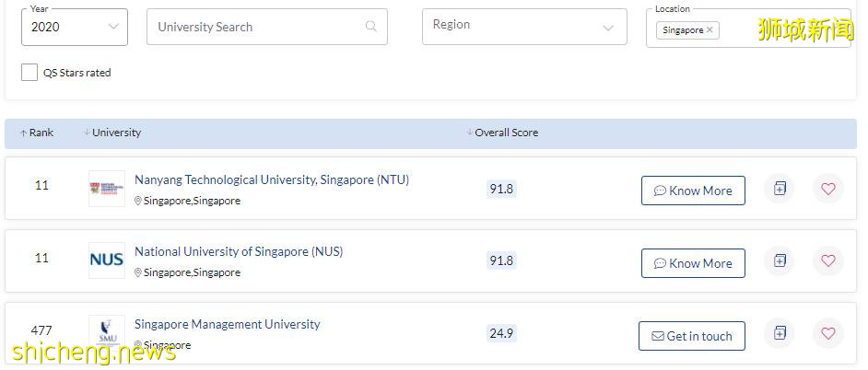Sort the table by Rank column
868x370 pixels.
tap(37, 133)
